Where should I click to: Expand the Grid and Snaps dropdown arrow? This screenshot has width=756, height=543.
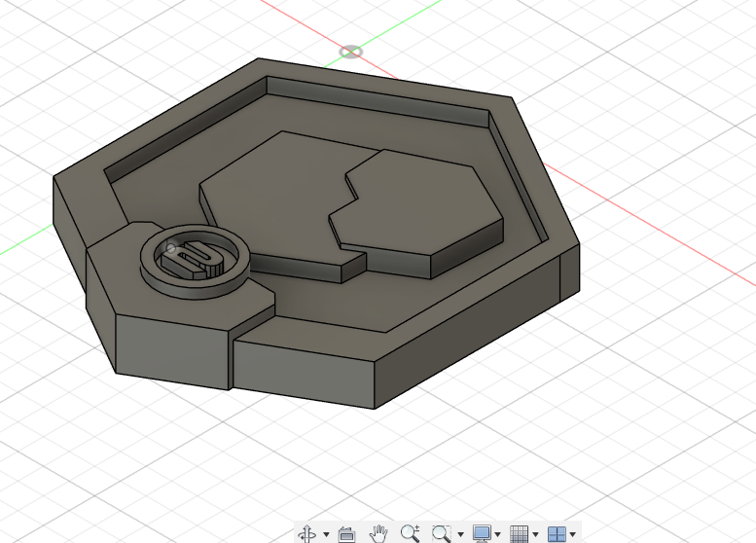click(535, 534)
